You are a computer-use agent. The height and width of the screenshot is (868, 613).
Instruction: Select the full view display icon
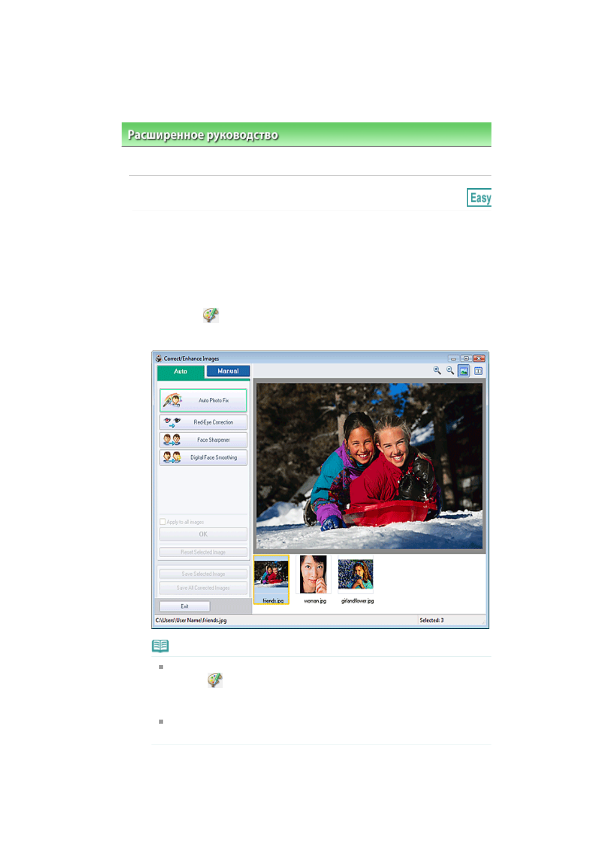464,371
